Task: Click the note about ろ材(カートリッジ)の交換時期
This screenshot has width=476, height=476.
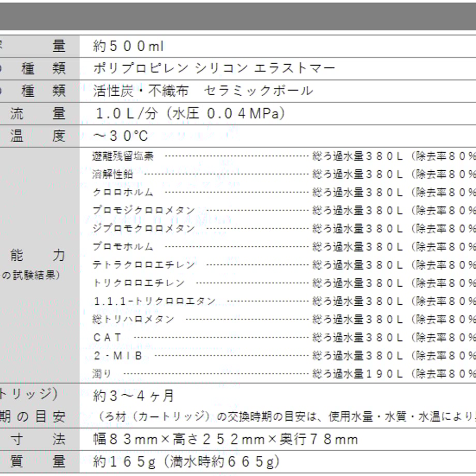Action: 287,417
